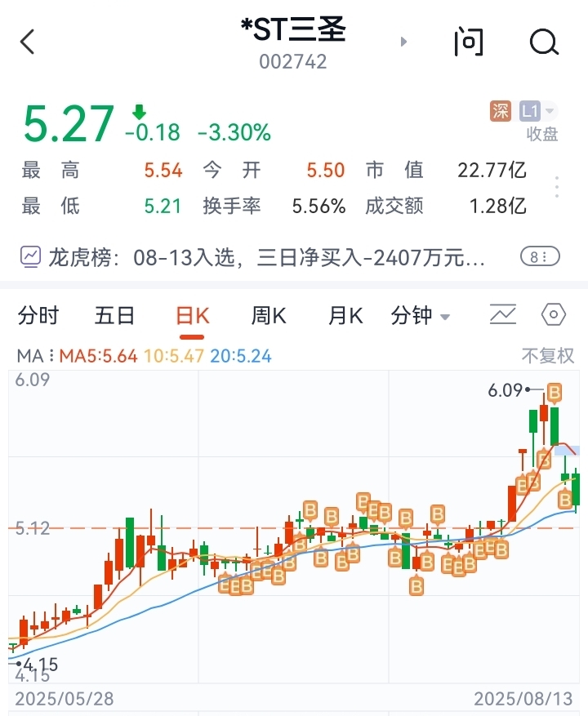
Task: Tap the 收盘 market status label
Action: pyautogui.click(x=542, y=134)
